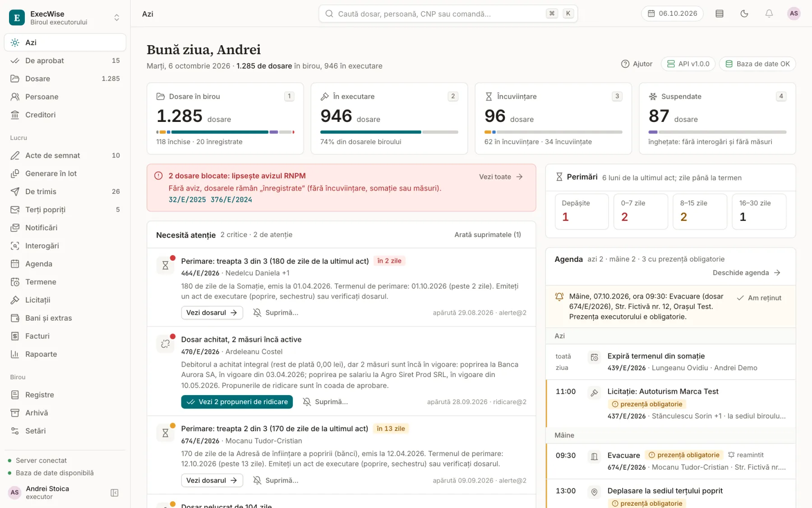Open Persoane sidebar item
The height and width of the screenshot is (508, 812).
[x=65, y=97]
